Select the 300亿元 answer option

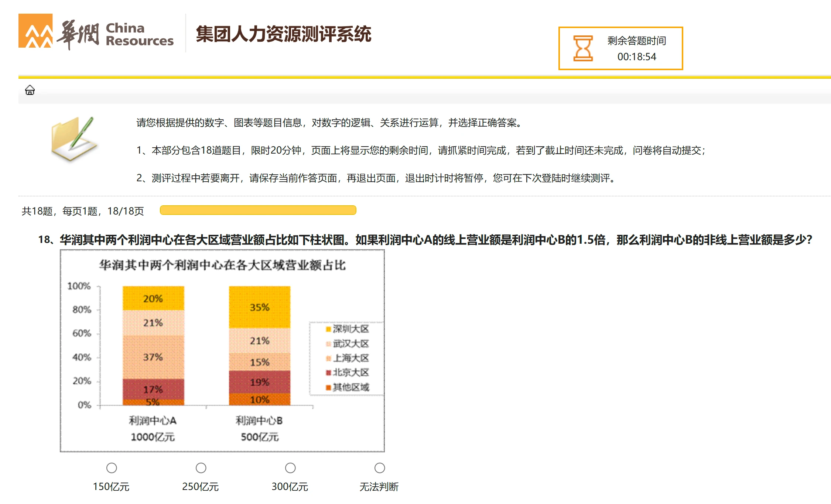pyautogui.click(x=290, y=468)
